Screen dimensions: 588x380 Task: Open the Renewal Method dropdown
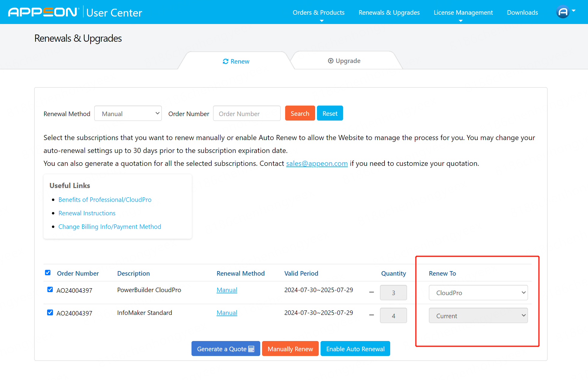(x=128, y=113)
